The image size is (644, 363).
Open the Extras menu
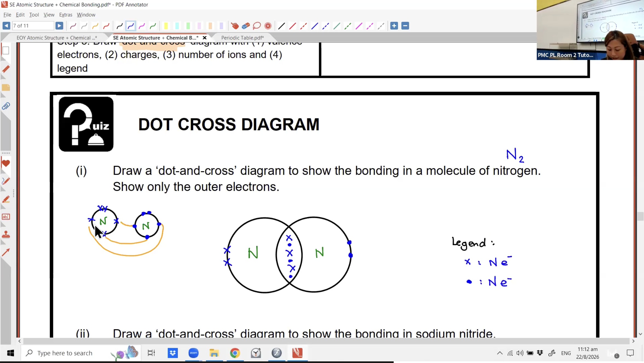coord(66,15)
